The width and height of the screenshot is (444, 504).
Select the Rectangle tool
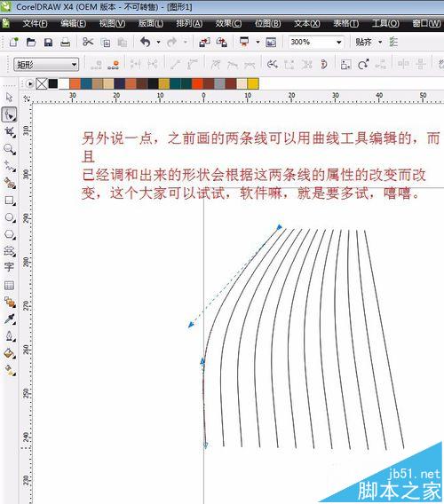(x=9, y=201)
